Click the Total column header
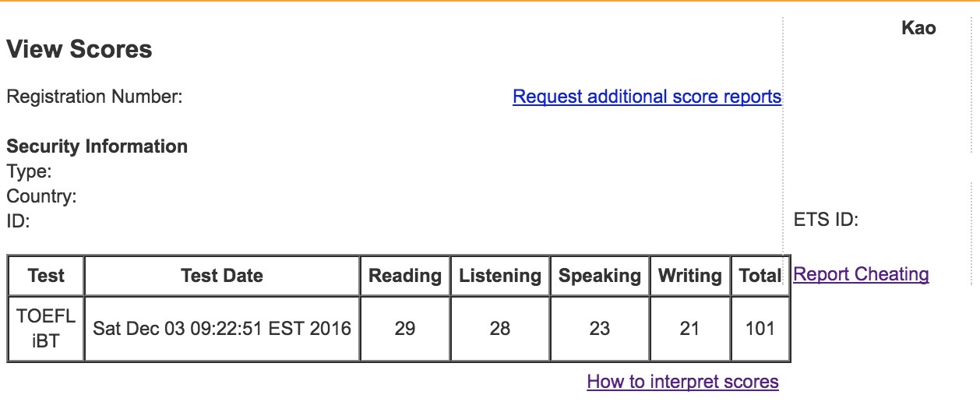Screen dimensions: 980x416 click(x=760, y=276)
